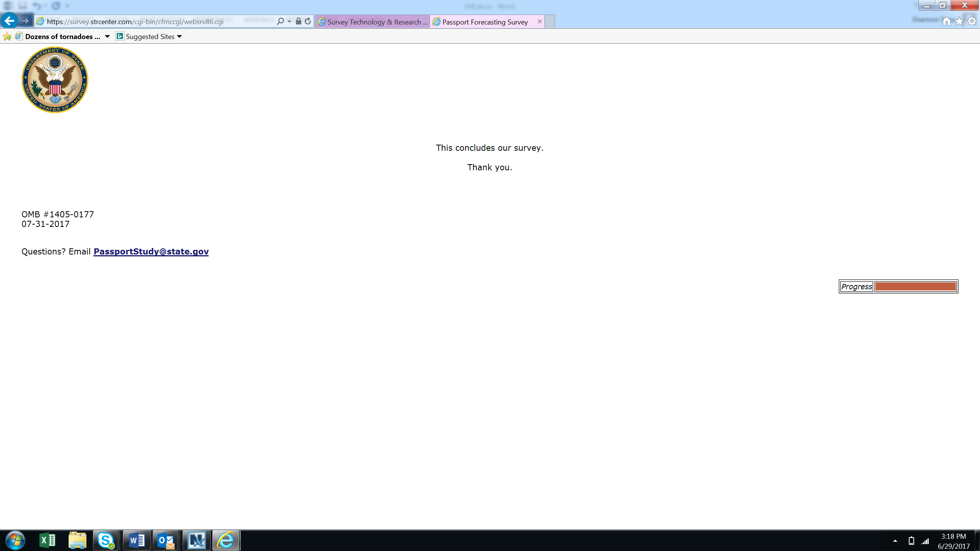The image size is (980, 551).
Task: Click the security lock icon in address bar
Action: (x=299, y=21)
